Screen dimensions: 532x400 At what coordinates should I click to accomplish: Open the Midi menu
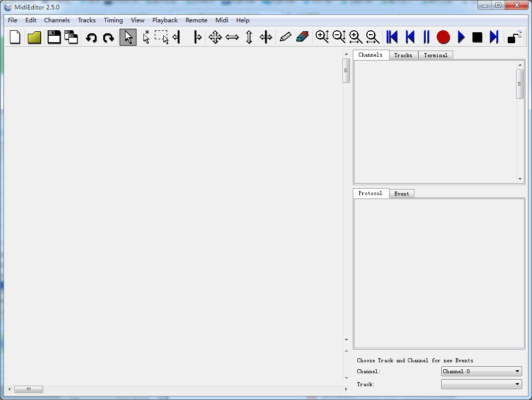point(221,20)
